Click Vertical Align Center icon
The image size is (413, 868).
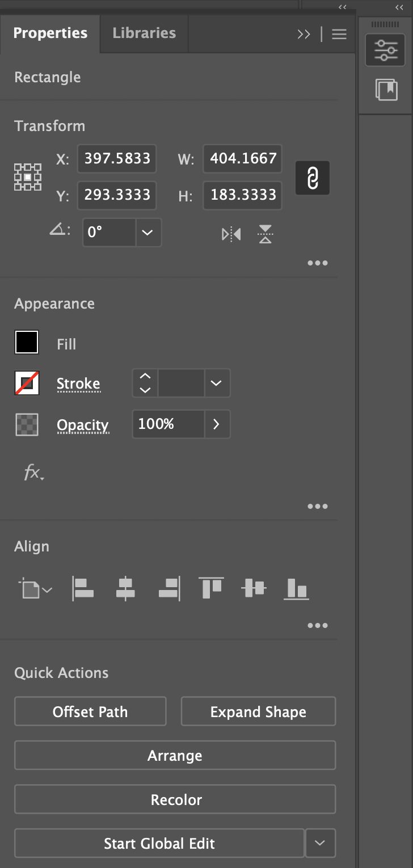tap(254, 588)
